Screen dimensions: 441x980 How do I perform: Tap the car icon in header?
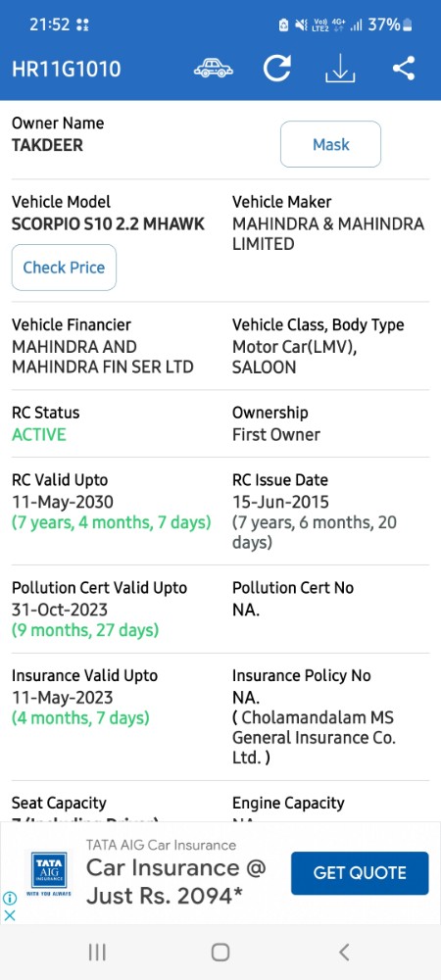[213, 69]
